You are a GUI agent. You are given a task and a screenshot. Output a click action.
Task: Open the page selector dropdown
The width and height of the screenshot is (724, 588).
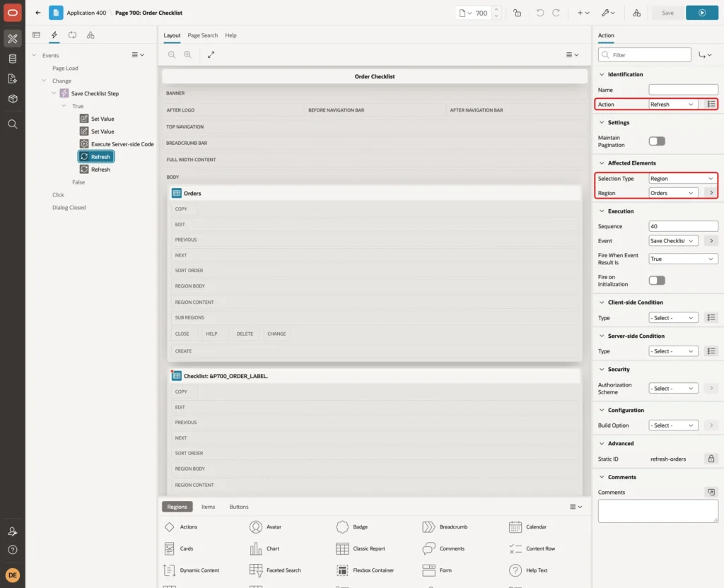pyautogui.click(x=465, y=13)
